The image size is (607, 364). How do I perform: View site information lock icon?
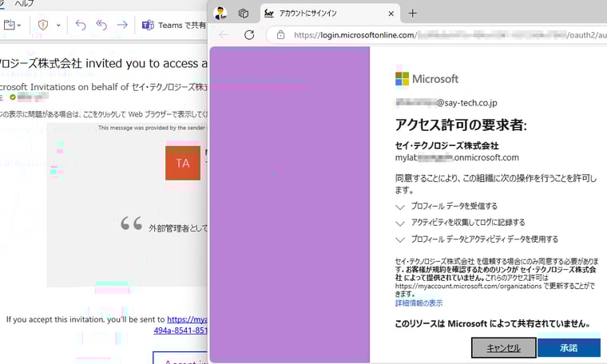tap(280, 35)
